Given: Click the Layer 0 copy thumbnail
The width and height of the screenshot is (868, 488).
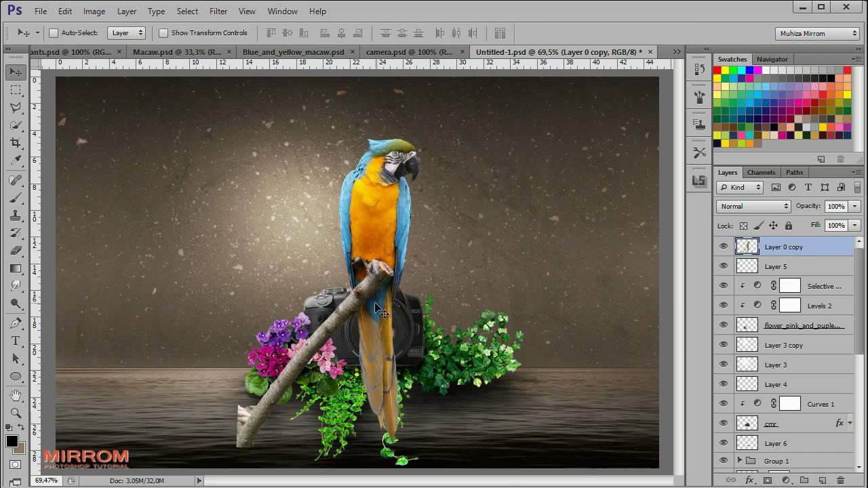Looking at the screenshot, I should pos(747,247).
